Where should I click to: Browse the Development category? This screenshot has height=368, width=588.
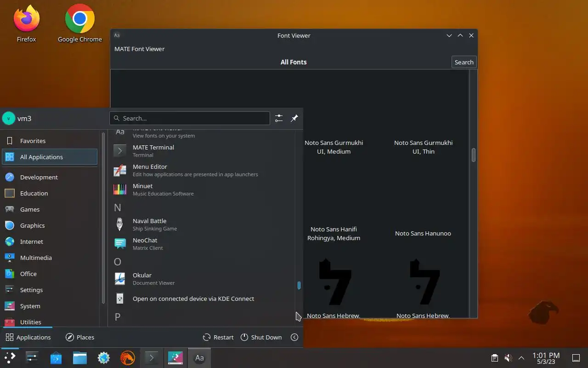tap(50, 177)
